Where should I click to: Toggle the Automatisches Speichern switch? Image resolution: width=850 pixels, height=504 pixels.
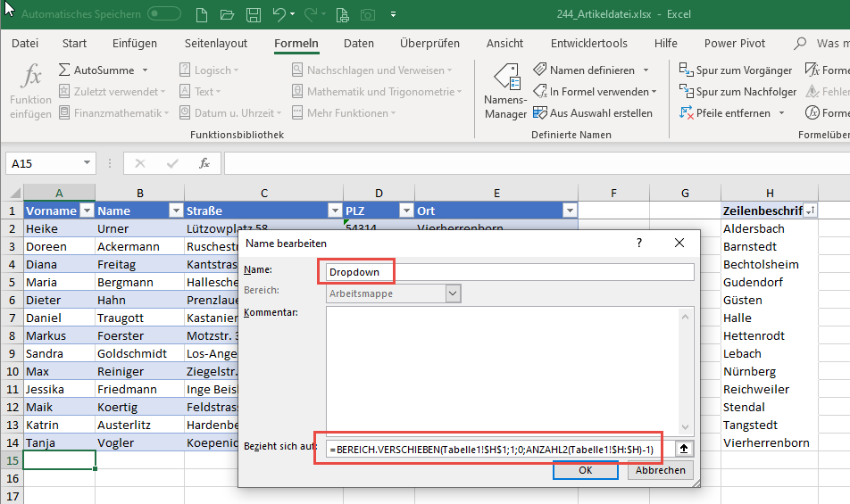tap(163, 13)
